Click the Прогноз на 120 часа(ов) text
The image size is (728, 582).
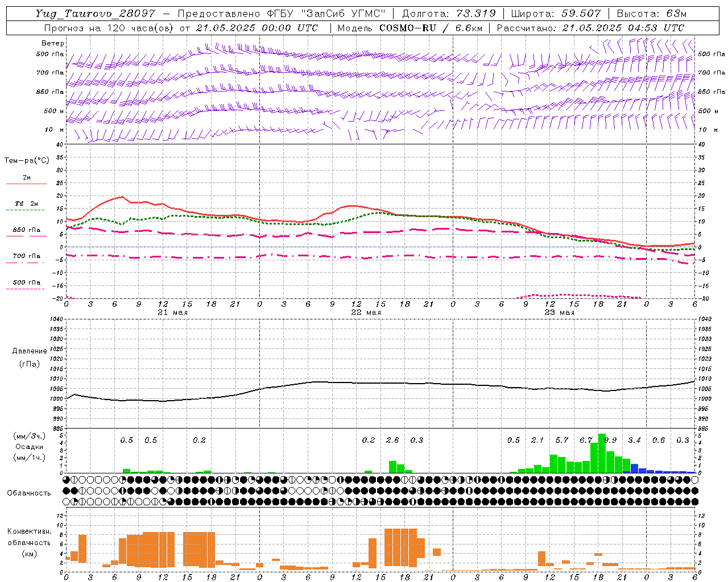coord(109,28)
